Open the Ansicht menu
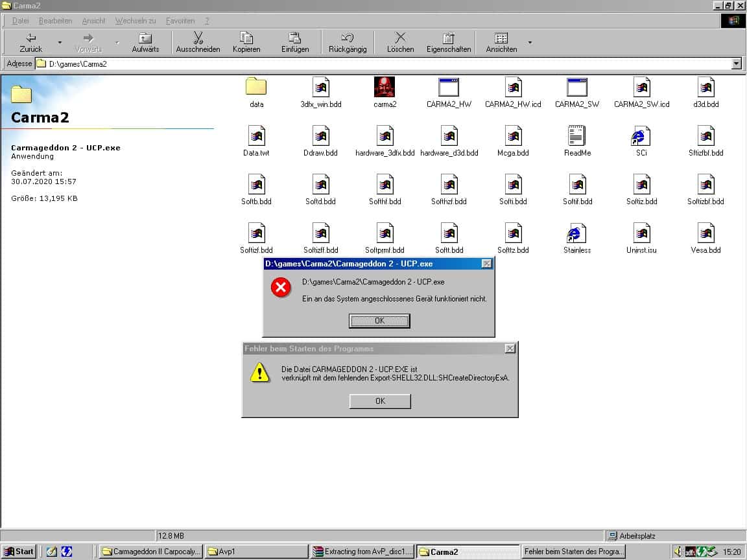This screenshot has width=747, height=560. tap(93, 21)
